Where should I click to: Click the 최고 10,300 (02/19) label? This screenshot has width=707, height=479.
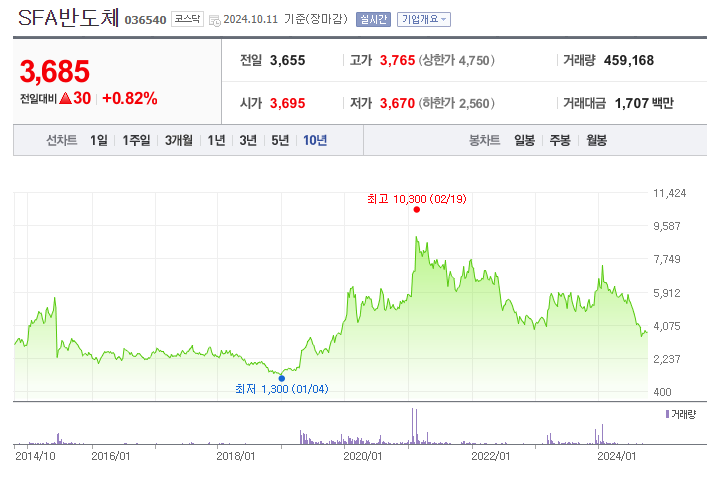pos(417,199)
